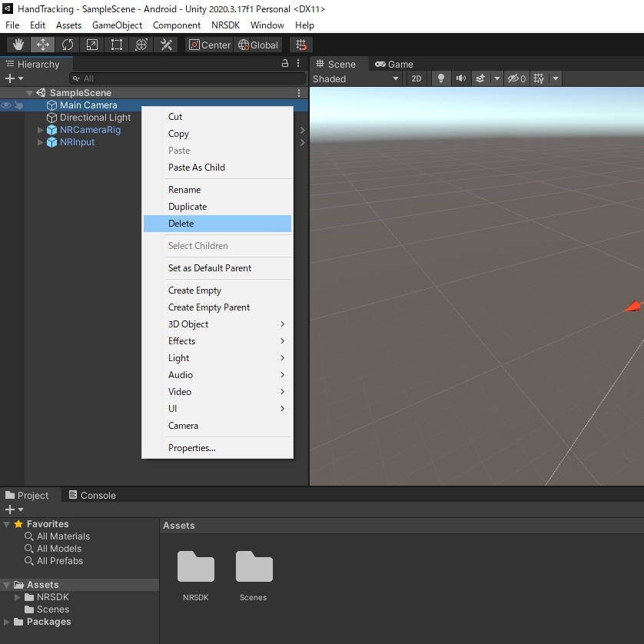Click the Directional Light object icon
This screenshot has height=644, width=644.
51,118
